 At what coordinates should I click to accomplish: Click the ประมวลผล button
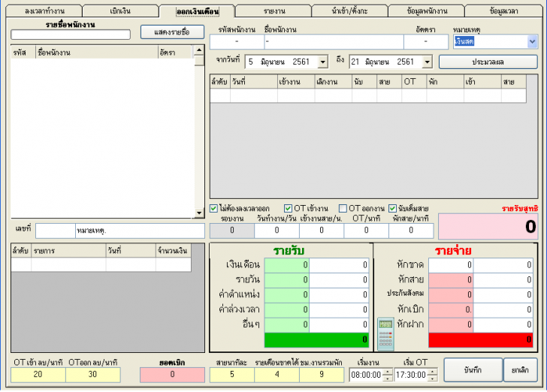488,62
